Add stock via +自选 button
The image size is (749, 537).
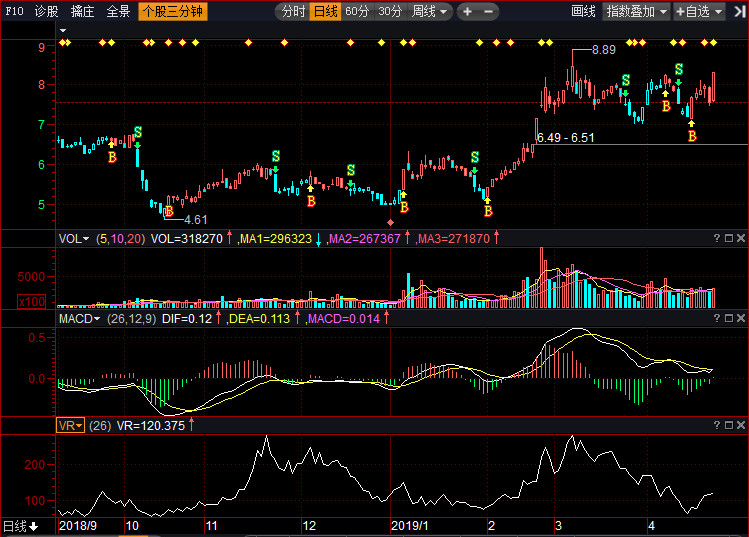(699, 11)
